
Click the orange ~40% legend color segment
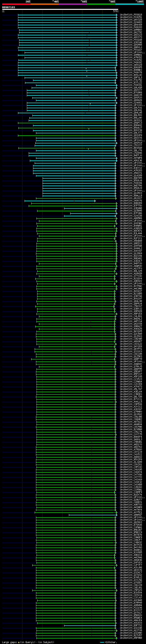[x=45, y=4]
